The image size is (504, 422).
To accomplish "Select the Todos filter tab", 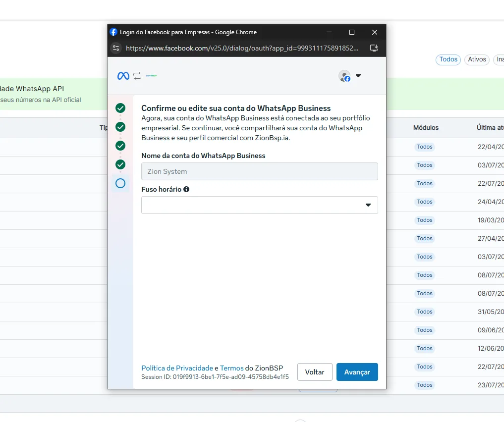I will [x=448, y=60].
